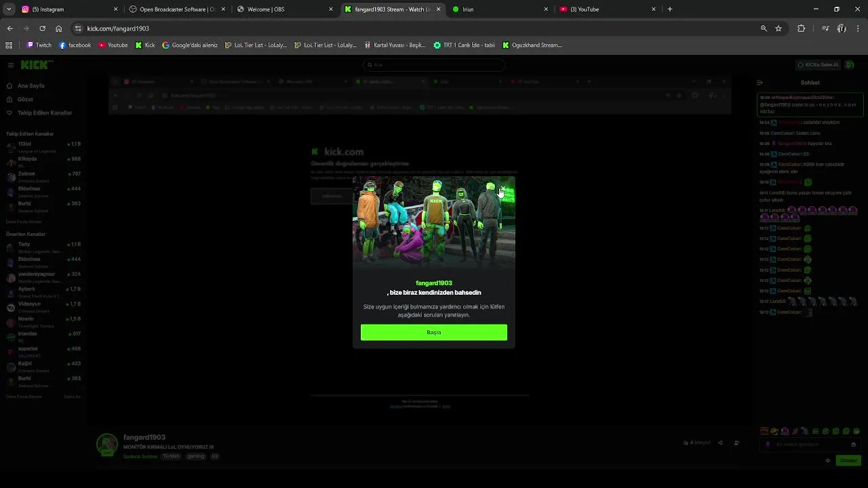The image size is (868, 488).
Task: Open the TRT 1 Canlı İzle bookmark
Action: (x=465, y=45)
